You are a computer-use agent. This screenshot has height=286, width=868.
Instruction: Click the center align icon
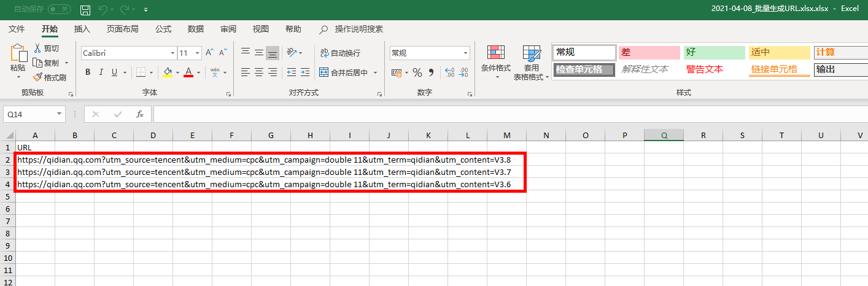[259, 72]
